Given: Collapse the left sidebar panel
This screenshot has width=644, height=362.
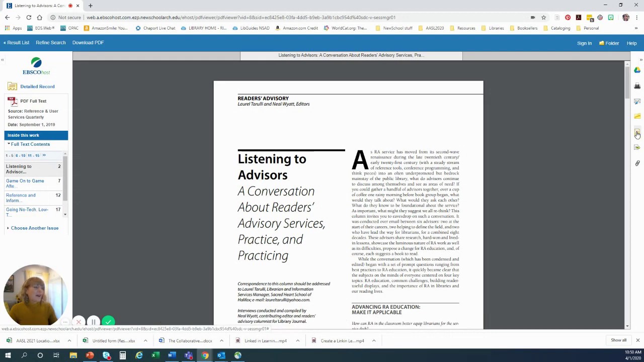Looking at the screenshot, I should click(x=3, y=60).
